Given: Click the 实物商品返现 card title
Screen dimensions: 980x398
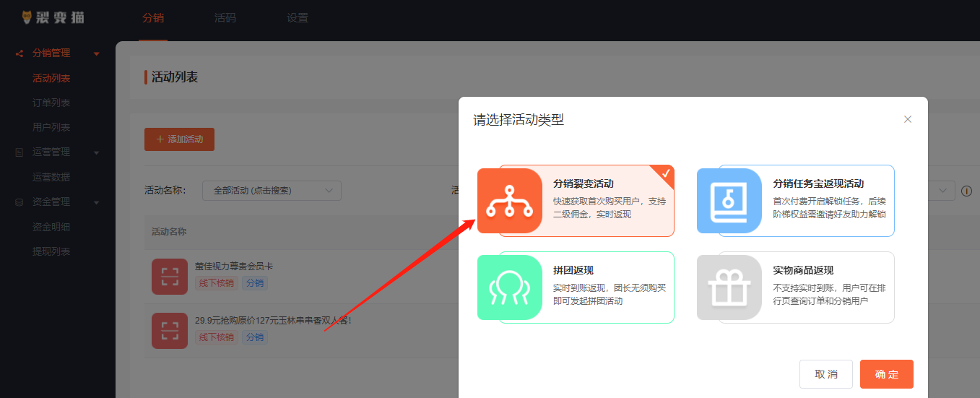Looking at the screenshot, I should click(x=803, y=271).
